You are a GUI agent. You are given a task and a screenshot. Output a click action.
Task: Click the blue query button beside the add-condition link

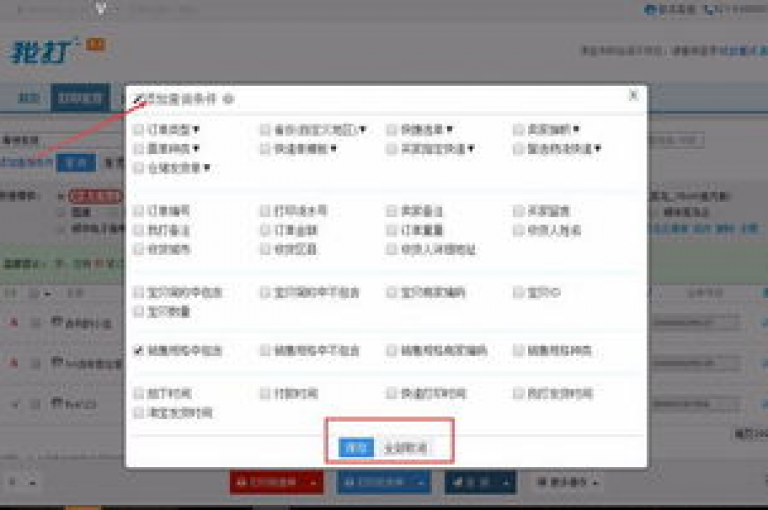coord(76,163)
